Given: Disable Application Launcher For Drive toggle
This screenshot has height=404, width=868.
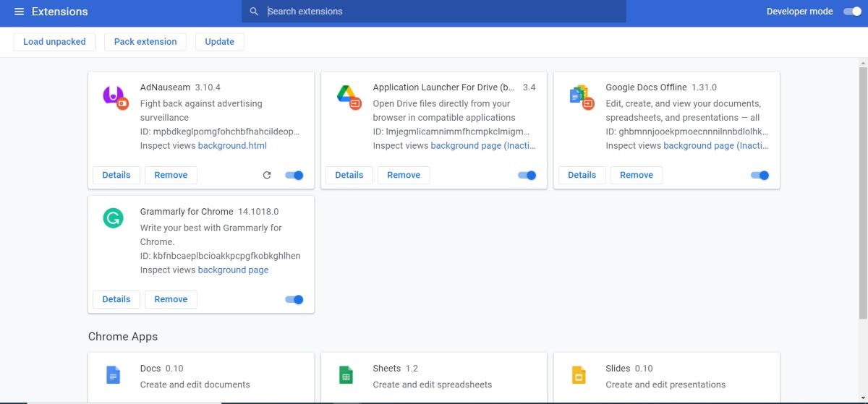Looking at the screenshot, I should click(x=527, y=175).
